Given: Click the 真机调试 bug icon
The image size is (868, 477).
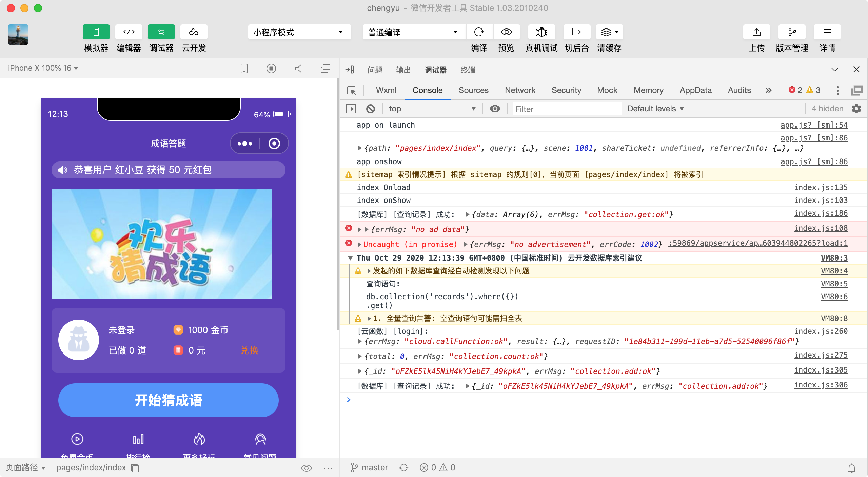Looking at the screenshot, I should click(541, 32).
